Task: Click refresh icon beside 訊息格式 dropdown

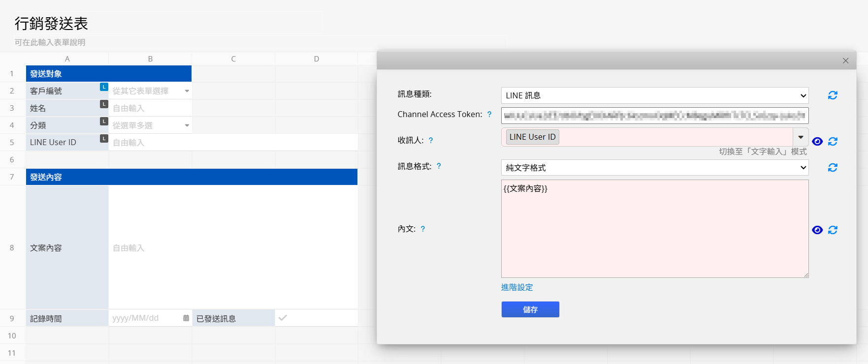Action: click(833, 168)
